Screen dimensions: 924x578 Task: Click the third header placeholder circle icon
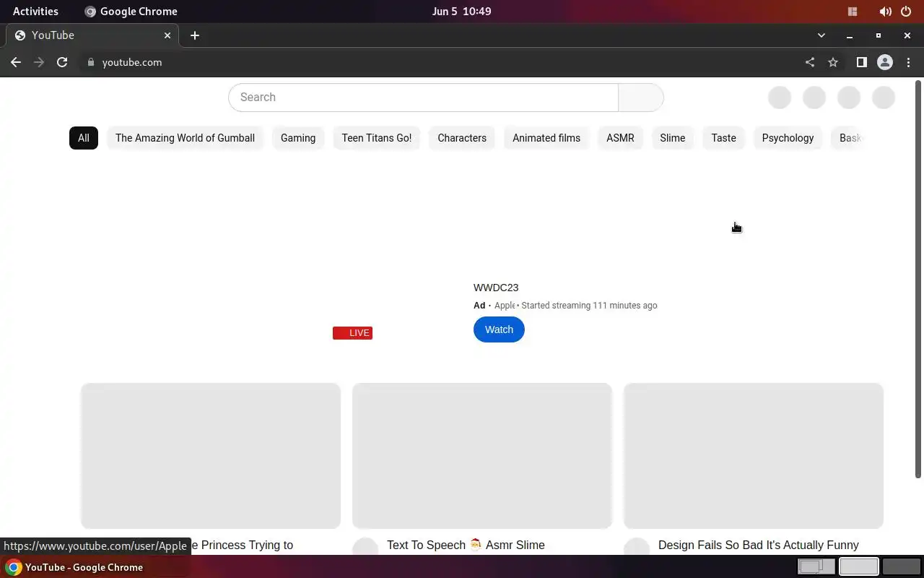[x=849, y=98]
